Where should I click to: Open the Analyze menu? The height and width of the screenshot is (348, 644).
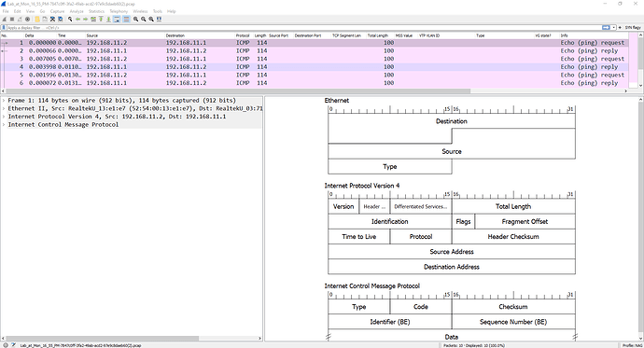click(x=77, y=11)
